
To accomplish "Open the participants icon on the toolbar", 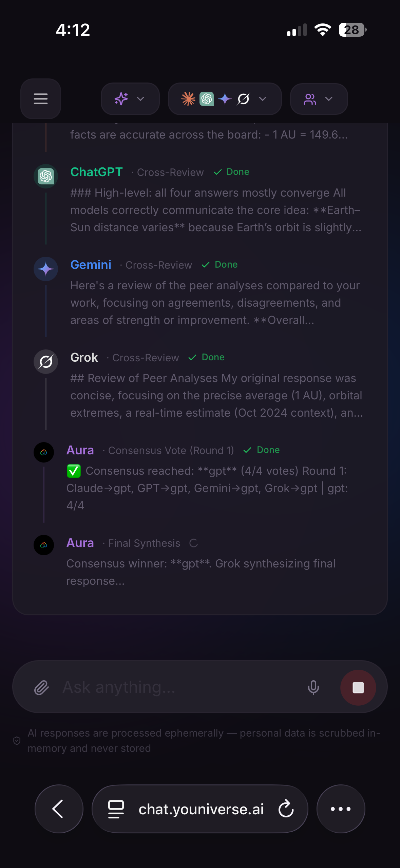I will click(x=310, y=99).
